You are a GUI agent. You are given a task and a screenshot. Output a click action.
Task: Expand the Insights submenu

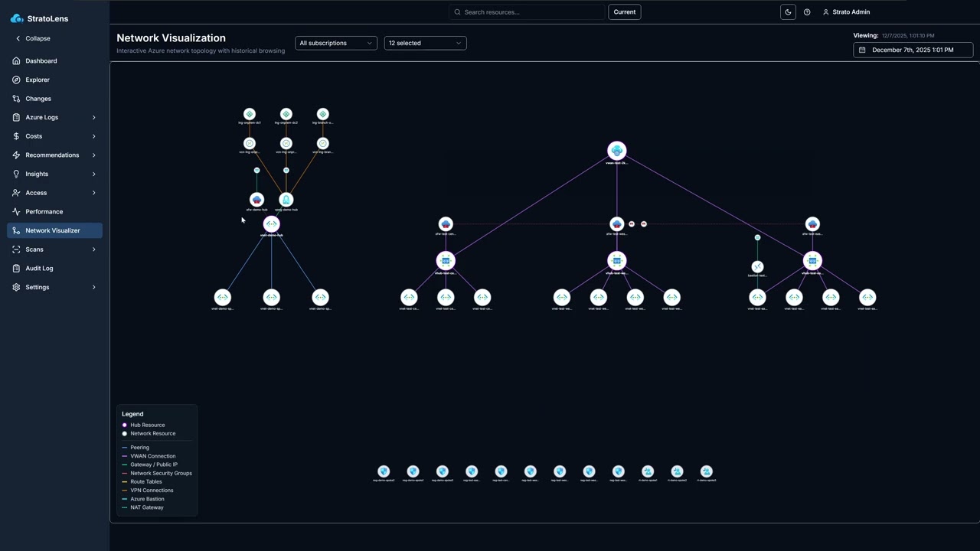point(54,174)
